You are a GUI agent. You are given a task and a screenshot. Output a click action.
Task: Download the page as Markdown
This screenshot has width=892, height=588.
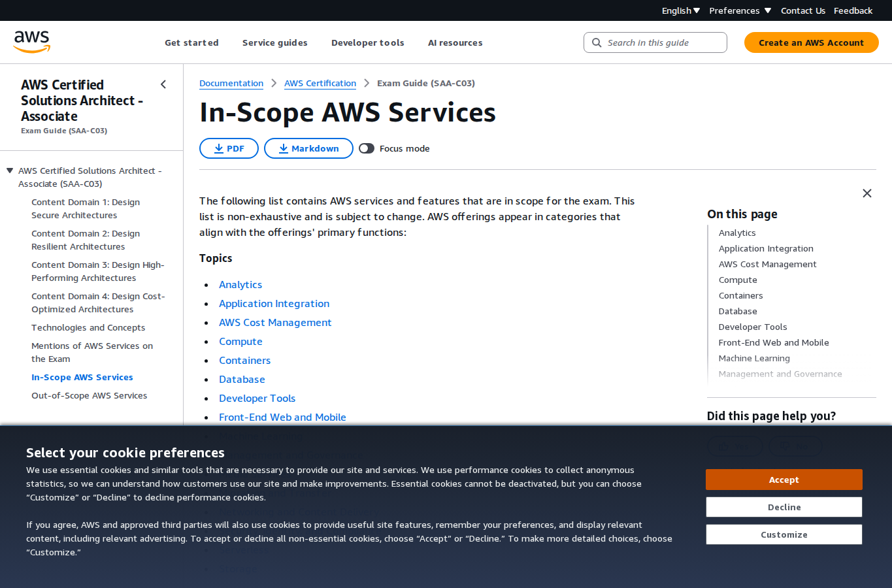[308, 148]
